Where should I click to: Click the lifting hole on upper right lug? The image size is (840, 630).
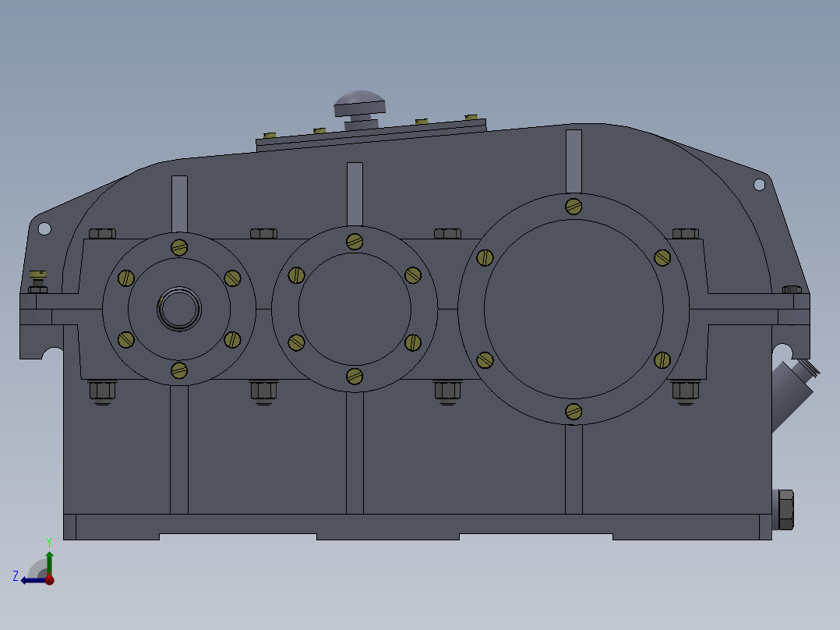759,185
